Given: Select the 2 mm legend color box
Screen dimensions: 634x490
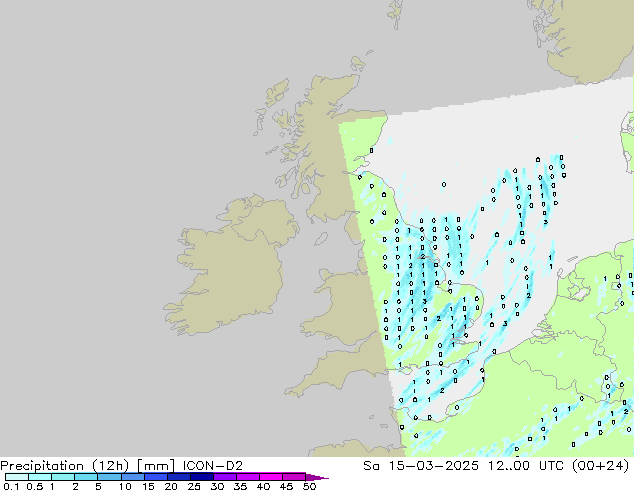Looking at the screenshot, I should pyautogui.click(x=85, y=477).
